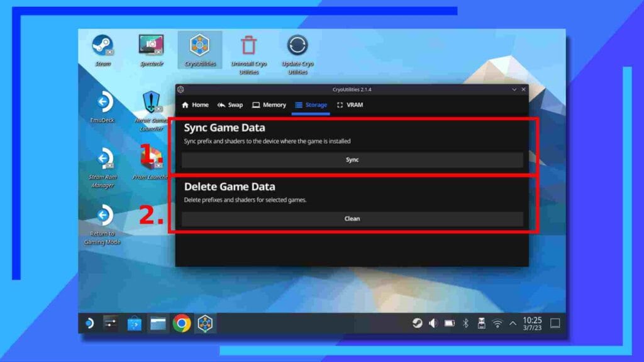
Task: Click the Steam tray icon
Action: click(x=418, y=324)
